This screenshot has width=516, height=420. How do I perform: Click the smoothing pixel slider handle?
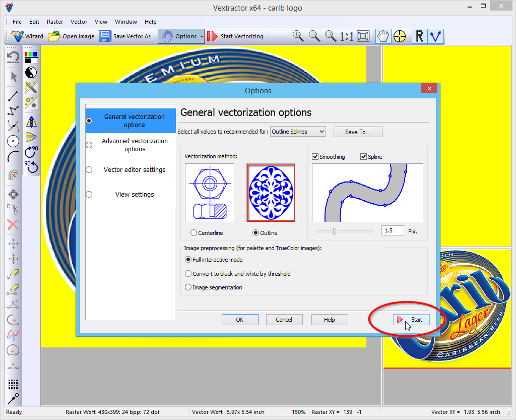[334, 231]
